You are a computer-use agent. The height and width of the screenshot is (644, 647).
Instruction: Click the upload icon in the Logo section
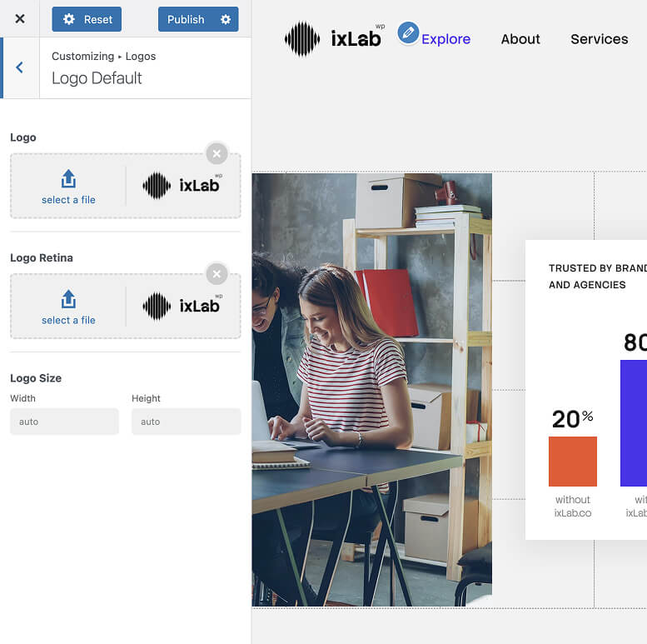(x=68, y=179)
